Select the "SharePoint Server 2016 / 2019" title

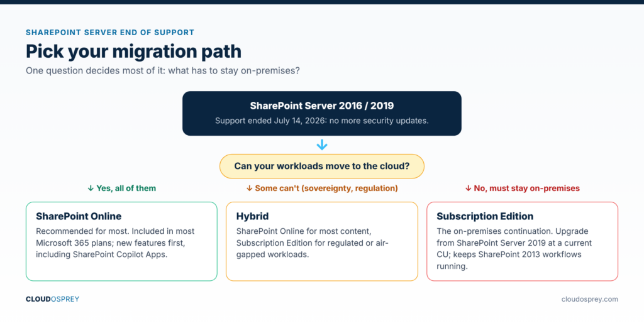pos(321,106)
